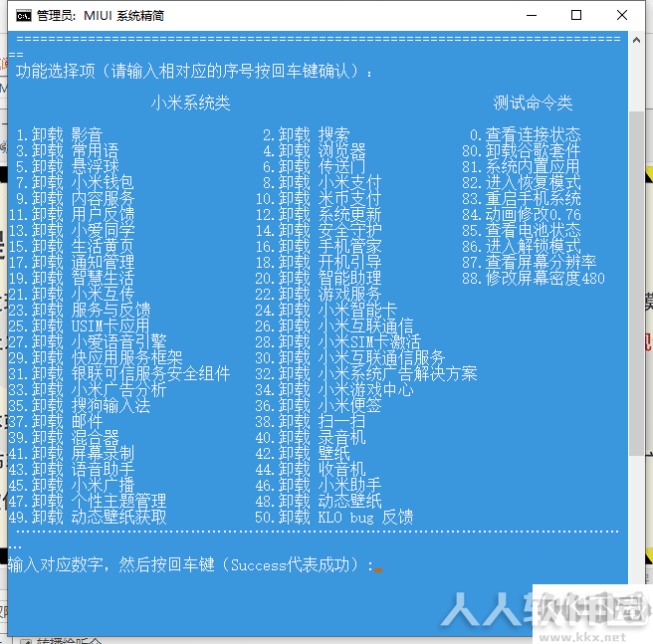Select text '86. 进入解锁模式'

pos(521,246)
